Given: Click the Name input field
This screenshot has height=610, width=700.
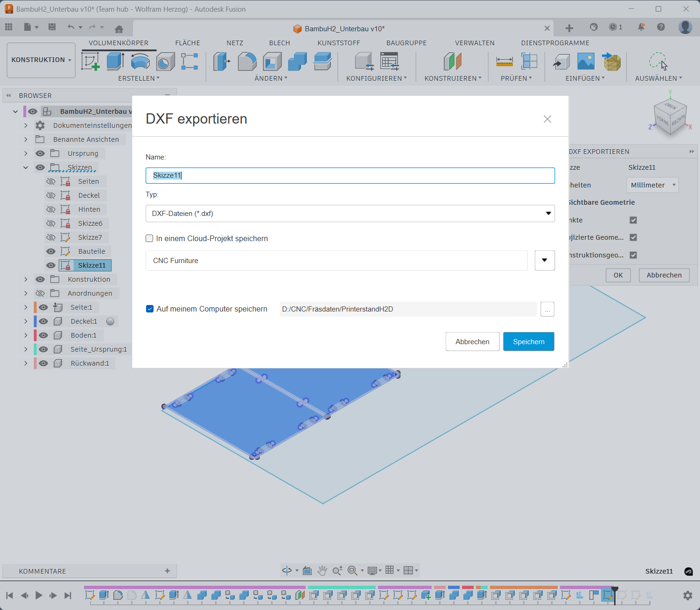Looking at the screenshot, I should 350,175.
